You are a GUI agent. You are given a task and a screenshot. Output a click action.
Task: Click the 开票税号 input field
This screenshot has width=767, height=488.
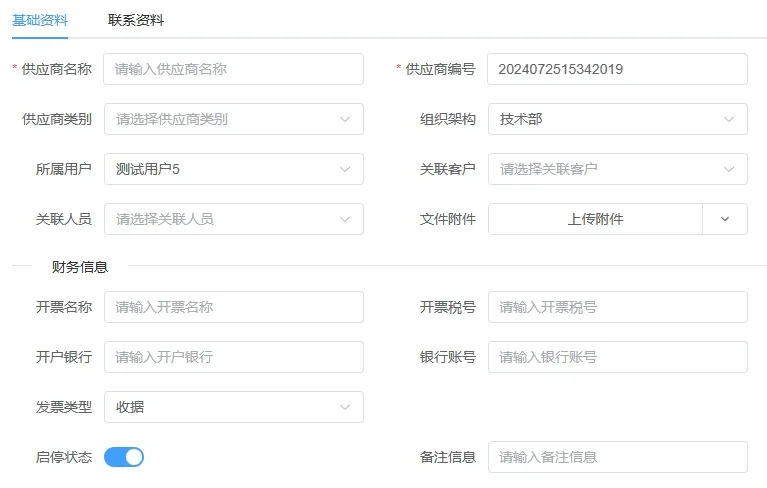pyautogui.click(x=618, y=307)
